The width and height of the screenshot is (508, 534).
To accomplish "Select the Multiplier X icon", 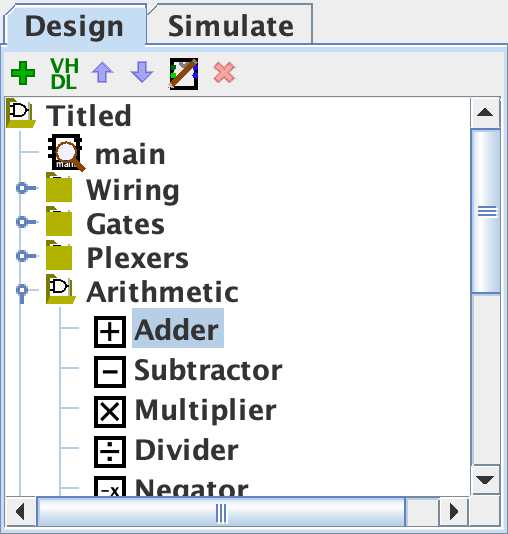I will pos(110,412).
